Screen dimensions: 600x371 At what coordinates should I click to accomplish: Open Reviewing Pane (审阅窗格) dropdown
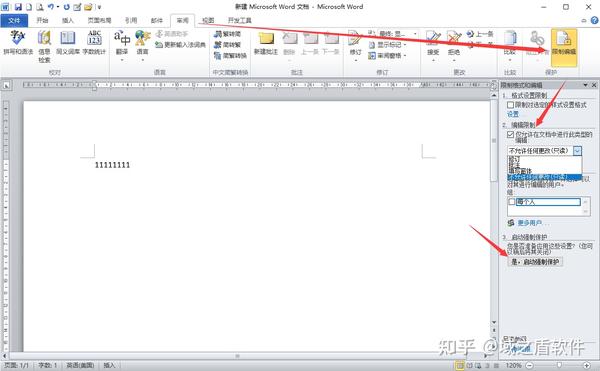coord(387,55)
